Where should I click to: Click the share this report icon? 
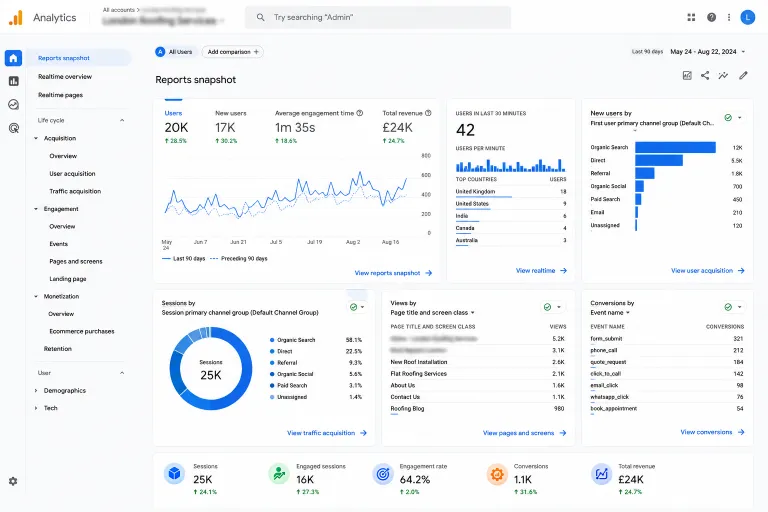point(705,75)
